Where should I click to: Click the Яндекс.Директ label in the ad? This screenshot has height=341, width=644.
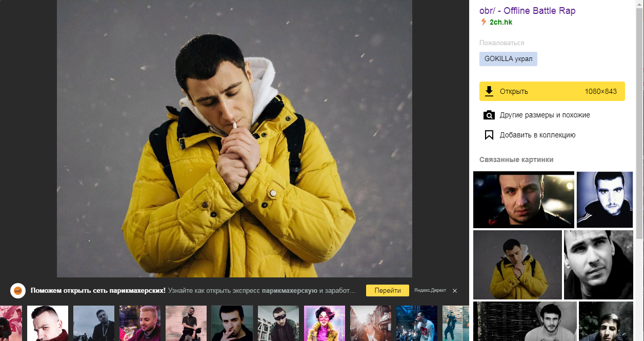(430, 291)
